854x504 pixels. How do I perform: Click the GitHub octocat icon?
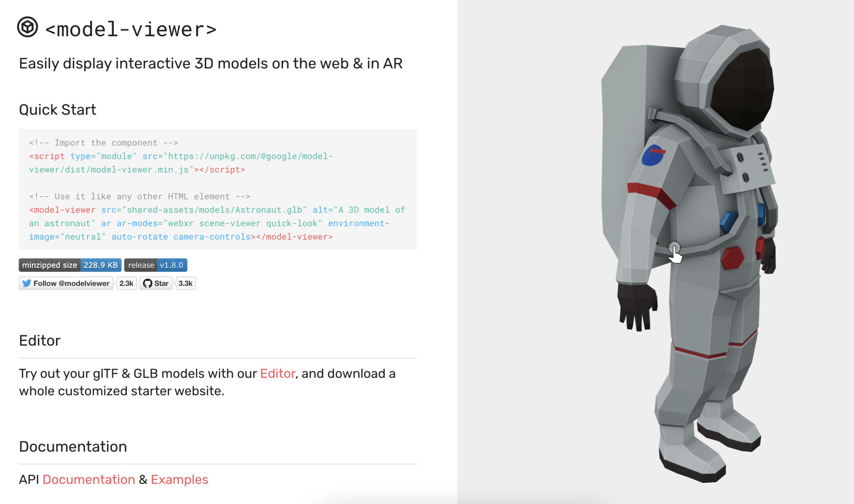(x=147, y=283)
